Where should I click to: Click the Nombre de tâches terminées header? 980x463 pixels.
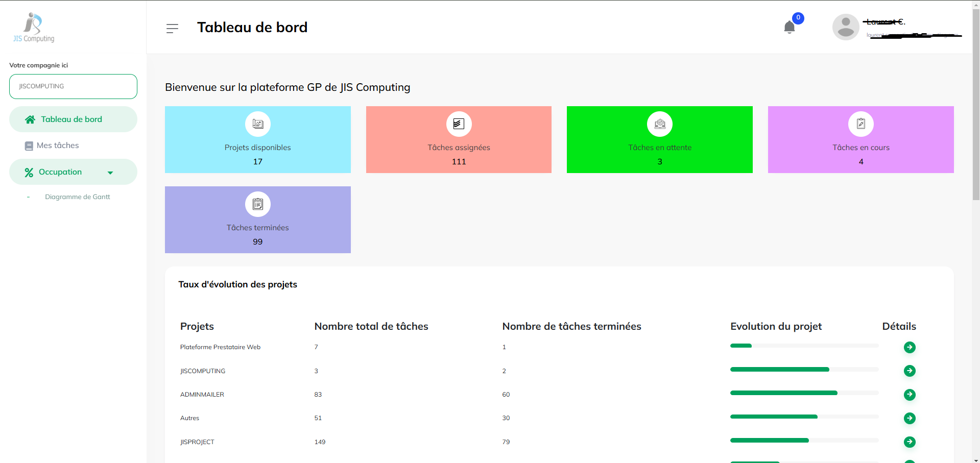[x=571, y=327]
